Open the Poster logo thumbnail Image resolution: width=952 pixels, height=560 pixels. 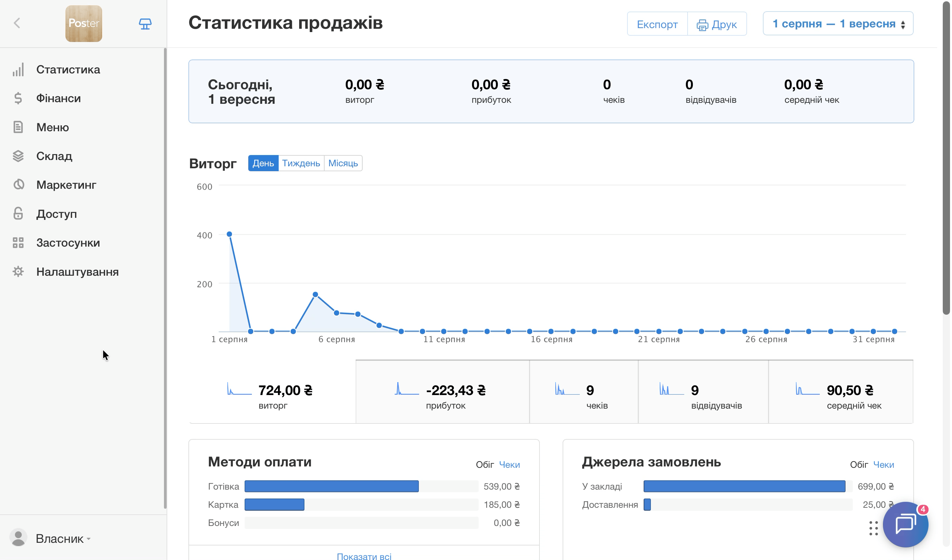tap(84, 23)
